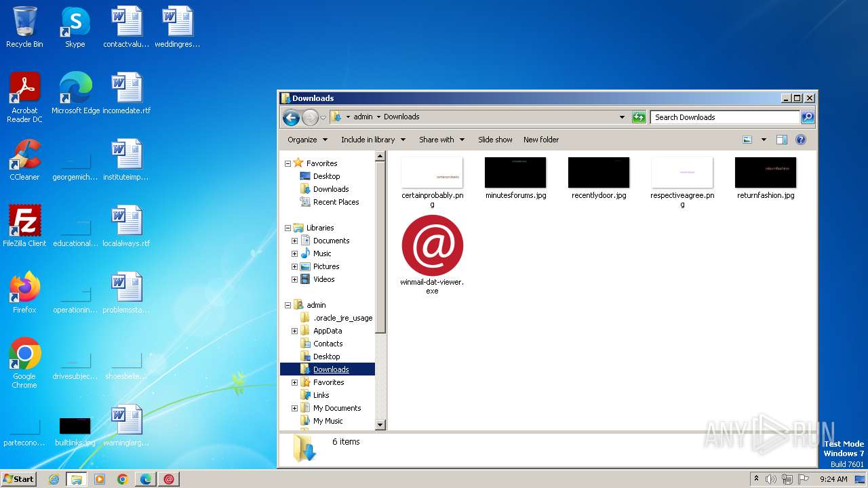Switch to winmail viewer taskbar icon
The width and height of the screenshot is (868, 488).
pos(169,479)
